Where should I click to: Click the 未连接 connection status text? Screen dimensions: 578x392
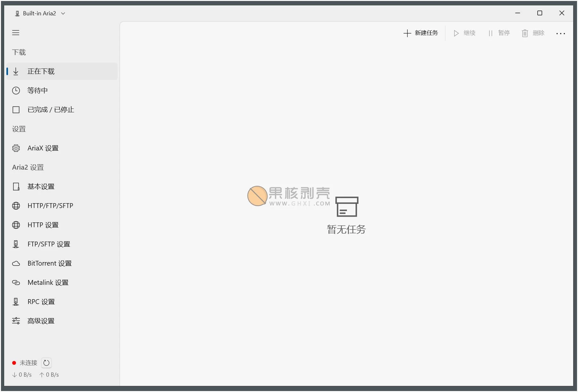(28, 363)
